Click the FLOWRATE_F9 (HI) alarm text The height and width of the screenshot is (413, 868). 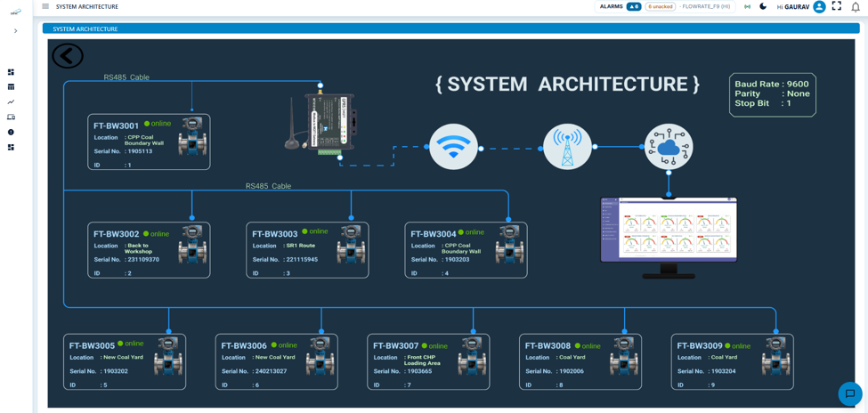705,6
